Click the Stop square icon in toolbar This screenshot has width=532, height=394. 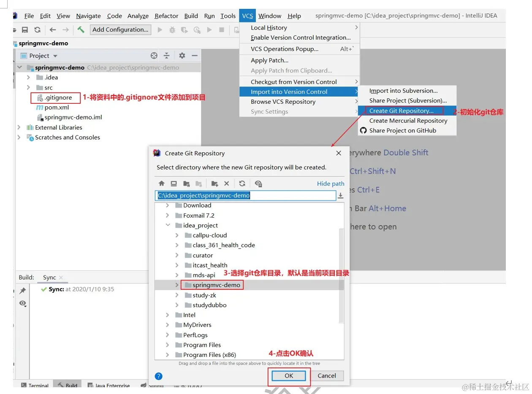[x=222, y=30]
